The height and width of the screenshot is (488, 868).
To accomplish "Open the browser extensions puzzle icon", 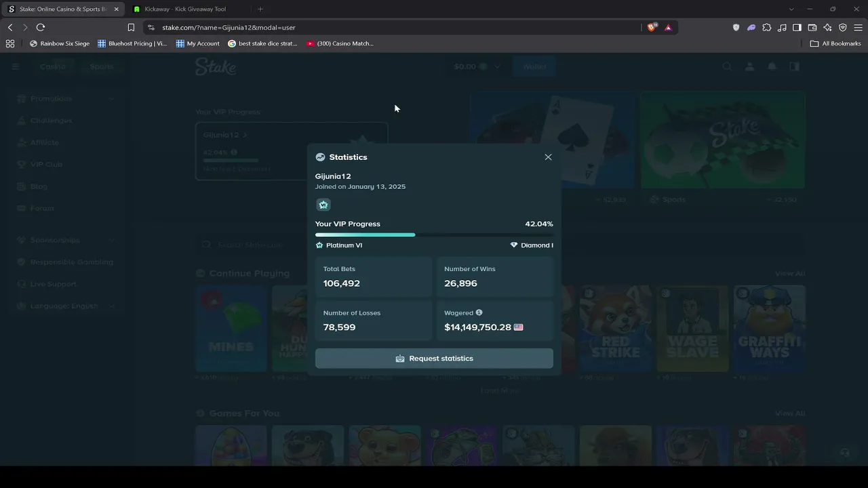I will click(x=767, y=27).
